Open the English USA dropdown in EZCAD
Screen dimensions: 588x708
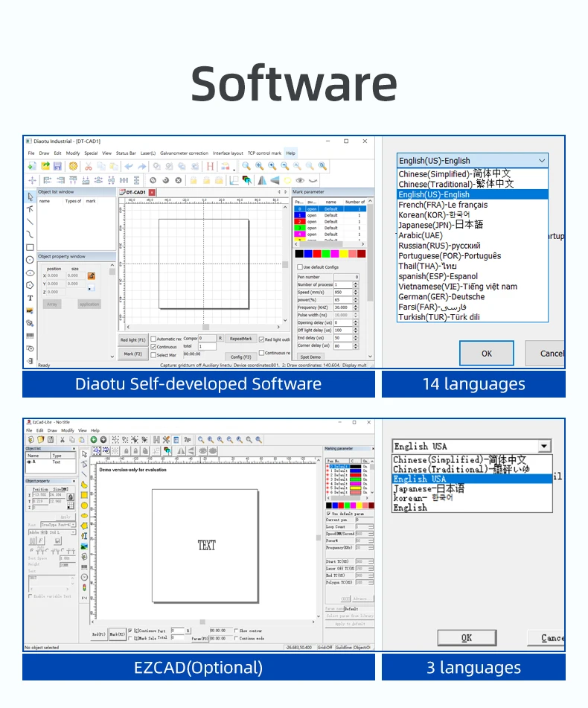(472, 446)
